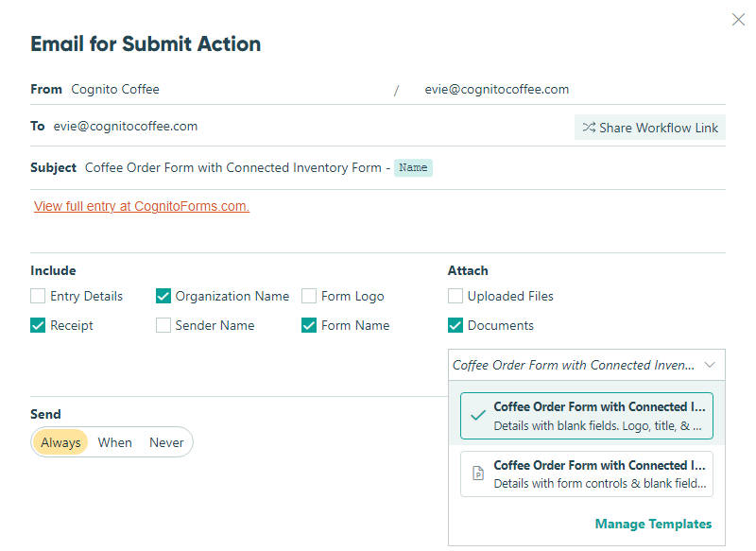756x551 pixels.
Task: Enable the Sender Name checkbox
Action: 163,325
